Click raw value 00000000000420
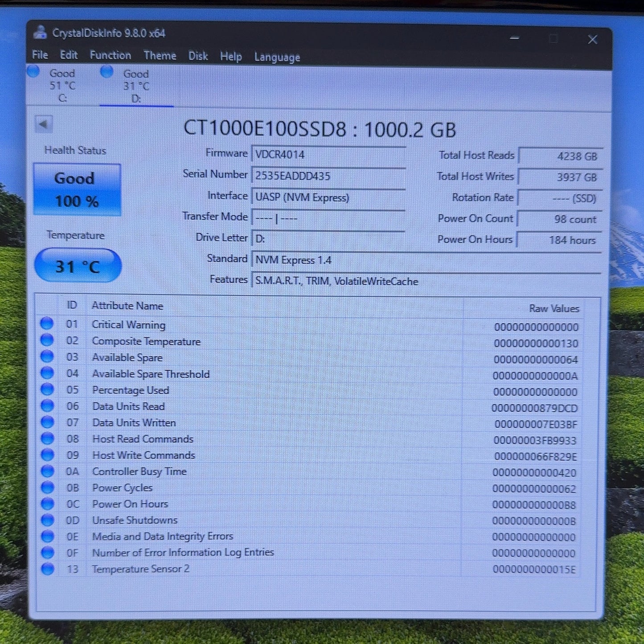This screenshot has height=644, width=644. point(534,472)
